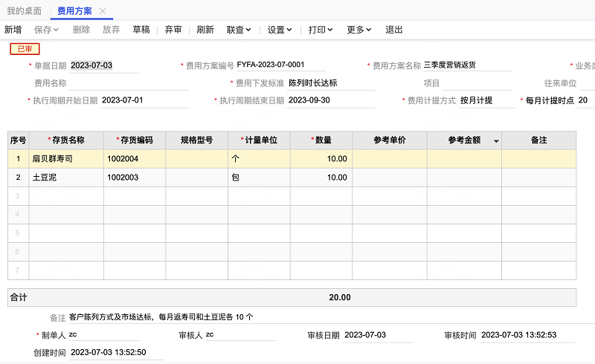The image size is (595, 364).
Task: Open dropdown arrow in 参考金额 column header
Action: coord(496,140)
